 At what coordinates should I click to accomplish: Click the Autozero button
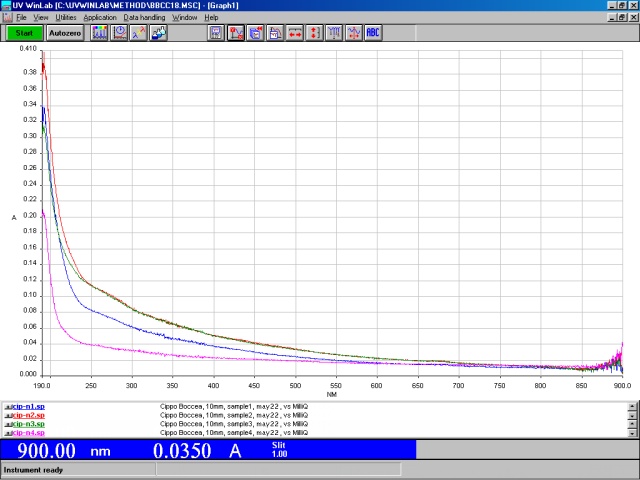pyautogui.click(x=65, y=33)
